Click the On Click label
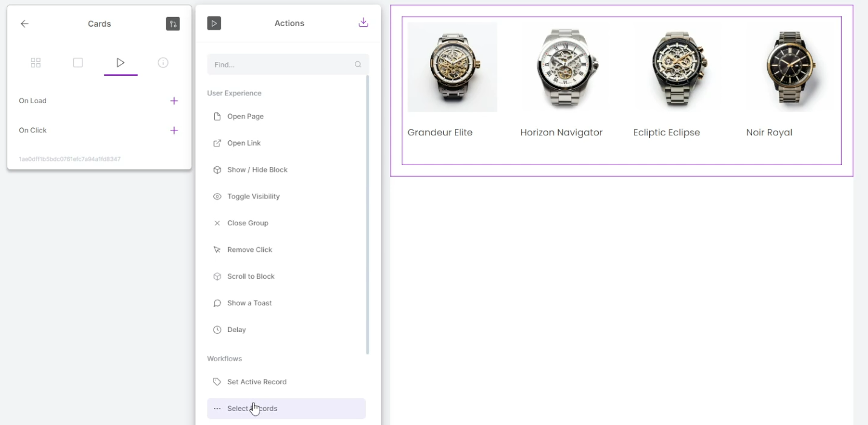This screenshot has height=425, width=868. 33,131
